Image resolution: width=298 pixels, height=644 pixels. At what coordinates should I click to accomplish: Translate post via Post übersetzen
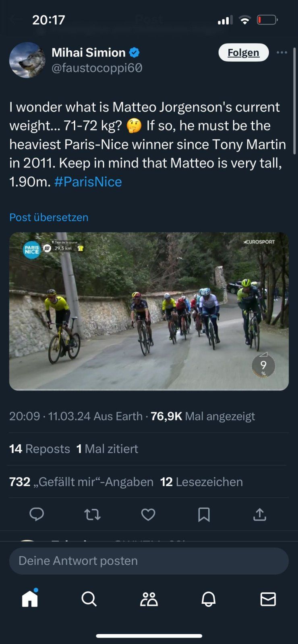(x=49, y=217)
